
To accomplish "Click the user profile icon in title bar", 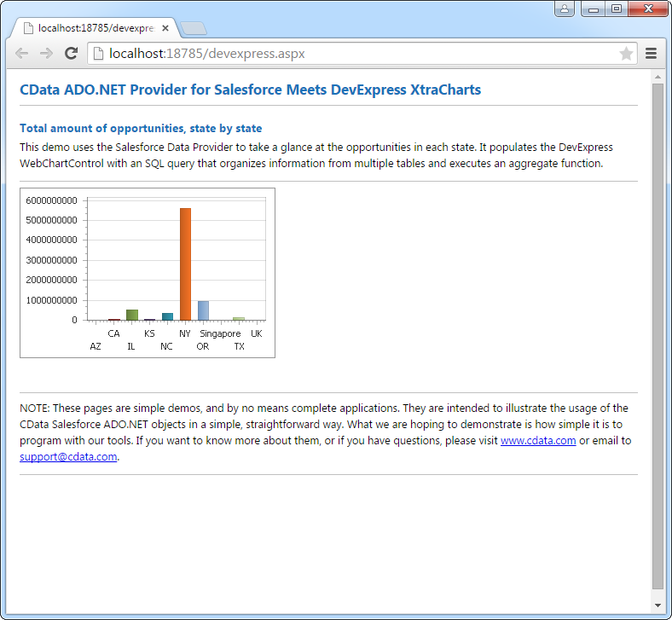I will 565,9.
